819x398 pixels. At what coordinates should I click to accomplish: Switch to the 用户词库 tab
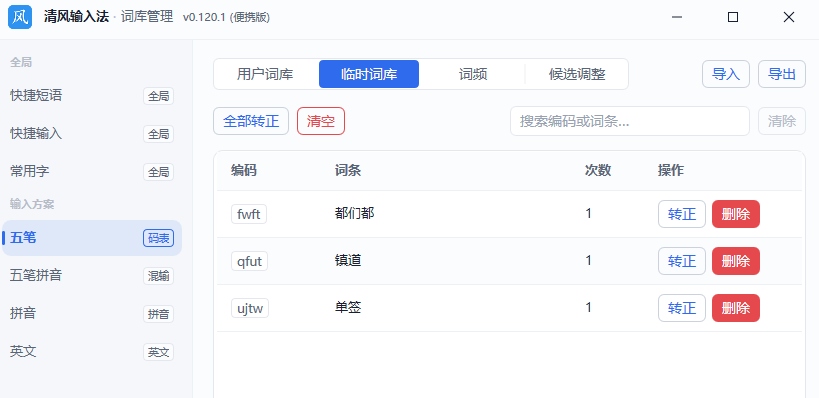[265, 74]
